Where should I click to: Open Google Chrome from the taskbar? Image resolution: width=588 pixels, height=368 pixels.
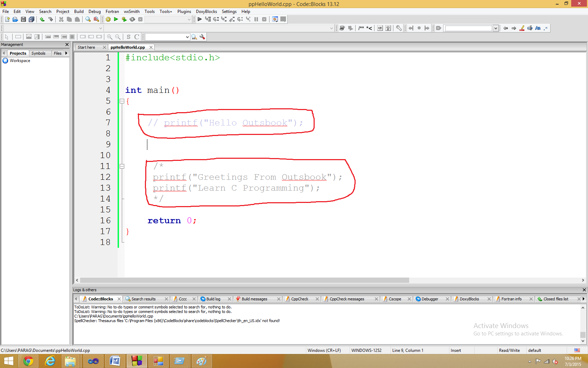28,361
